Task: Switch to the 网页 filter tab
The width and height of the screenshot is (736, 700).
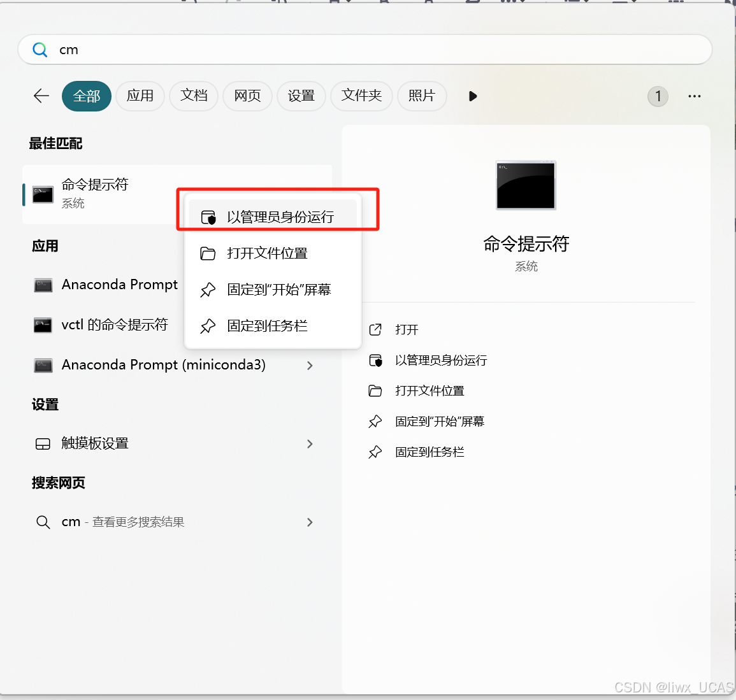Action: point(247,96)
